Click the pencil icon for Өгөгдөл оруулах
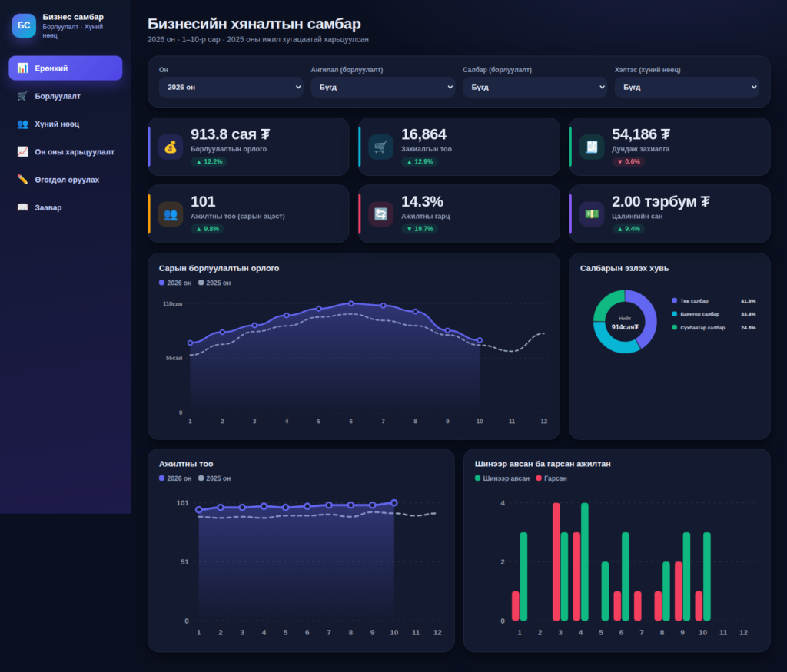Image resolution: width=787 pixels, height=672 pixels. point(22,180)
